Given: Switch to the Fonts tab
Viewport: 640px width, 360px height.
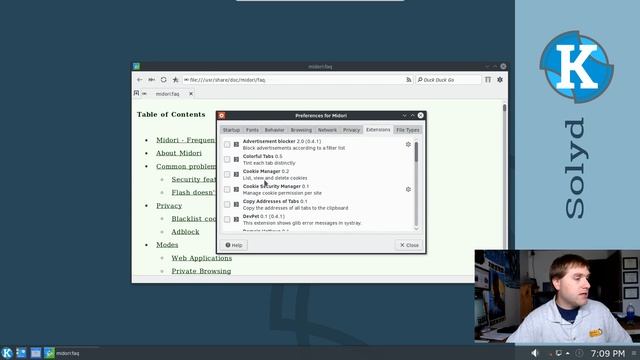Looking at the screenshot, I should tap(252, 130).
